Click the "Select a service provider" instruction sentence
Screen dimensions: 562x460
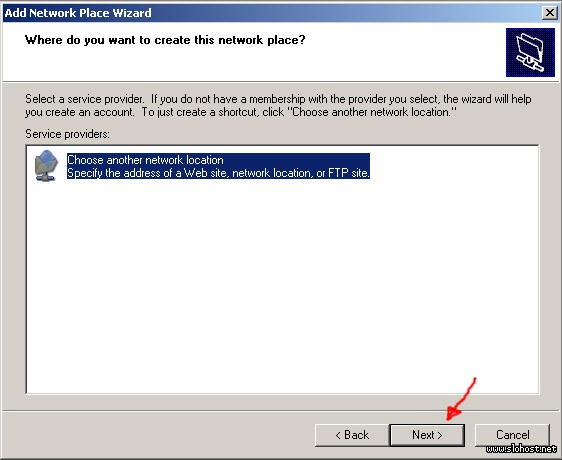(x=85, y=99)
